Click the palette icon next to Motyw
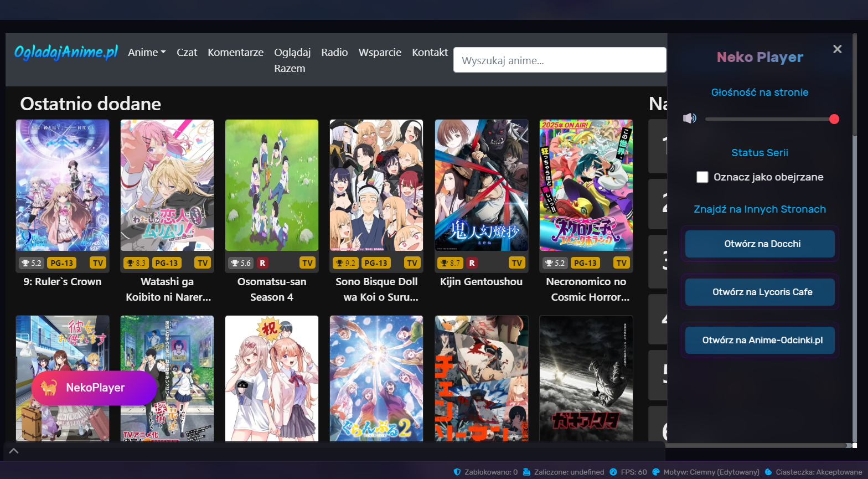868x479 pixels. (x=656, y=472)
